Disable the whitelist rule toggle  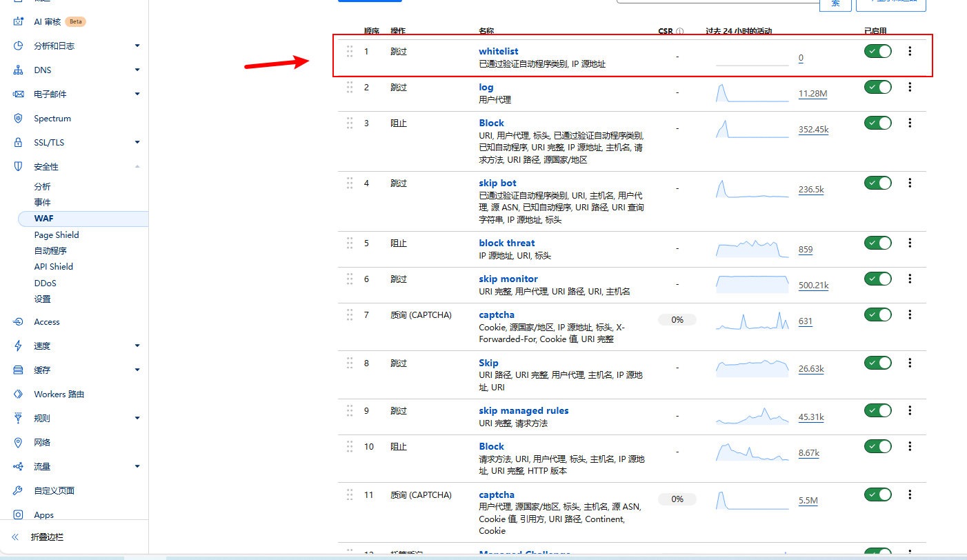click(x=877, y=51)
